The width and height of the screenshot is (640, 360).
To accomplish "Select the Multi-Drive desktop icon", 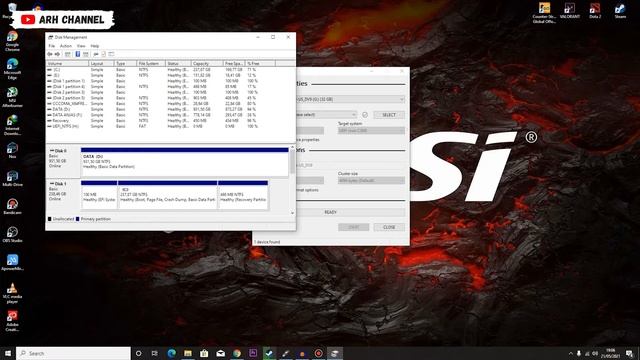I will click(12, 178).
